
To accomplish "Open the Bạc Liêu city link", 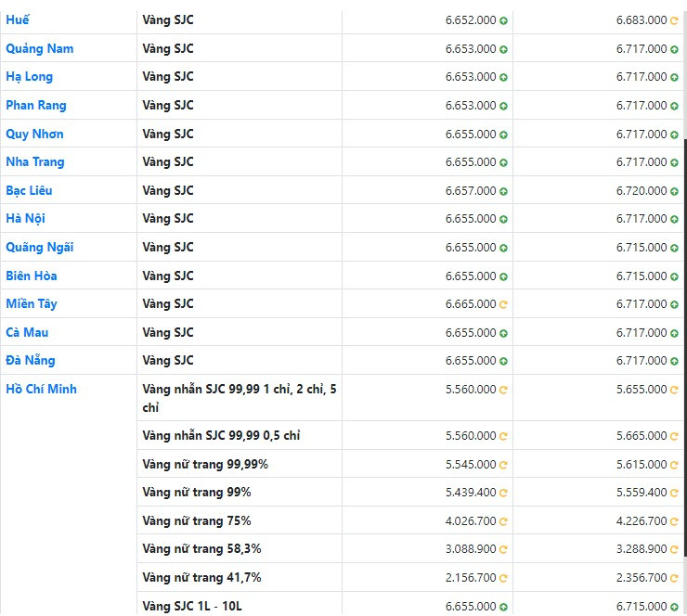I will coord(29,190).
